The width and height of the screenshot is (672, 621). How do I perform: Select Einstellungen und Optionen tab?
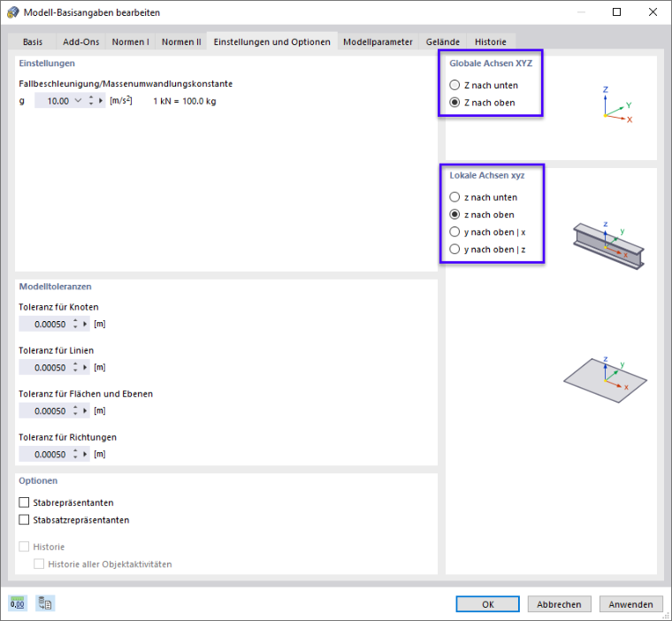click(x=272, y=42)
